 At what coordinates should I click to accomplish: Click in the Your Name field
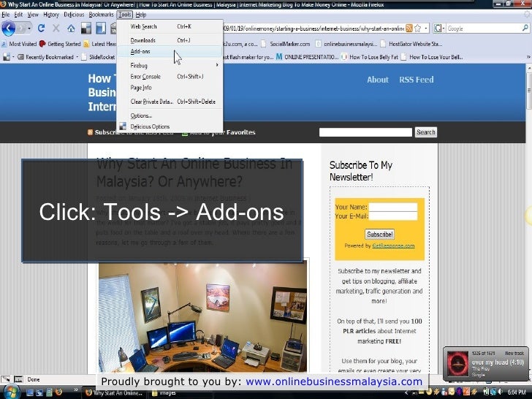(x=393, y=207)
